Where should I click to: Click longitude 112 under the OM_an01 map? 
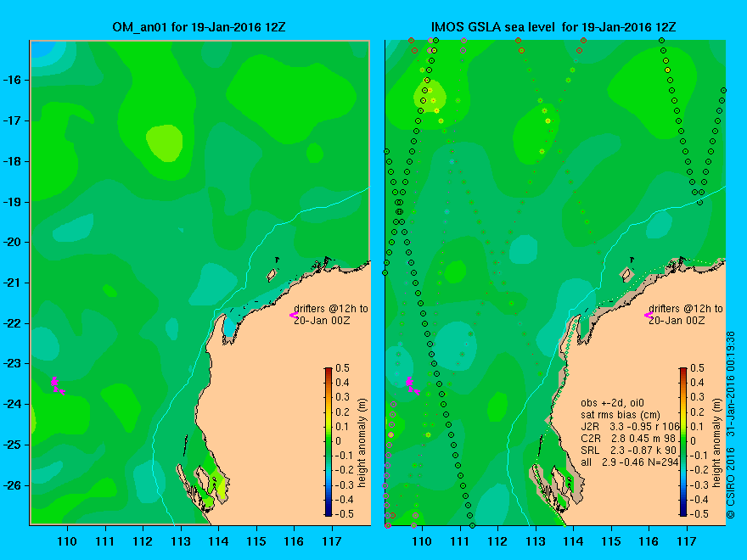[x=143, y=541]
